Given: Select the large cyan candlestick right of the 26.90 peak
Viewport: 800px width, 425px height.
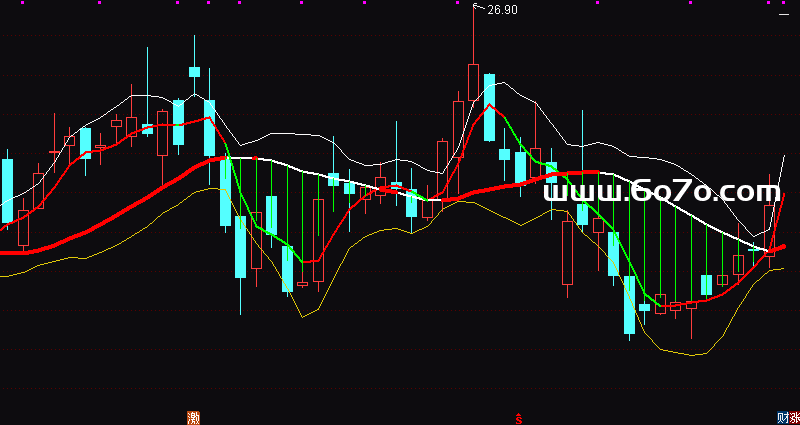Looking at the screenshot, I should point(489,107).
